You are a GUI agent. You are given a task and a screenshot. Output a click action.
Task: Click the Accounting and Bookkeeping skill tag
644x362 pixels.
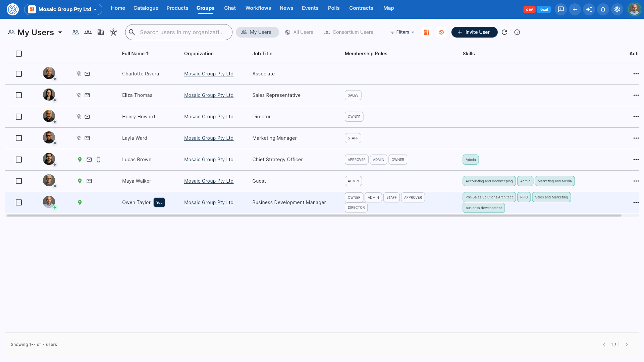[x=489, y=181]
